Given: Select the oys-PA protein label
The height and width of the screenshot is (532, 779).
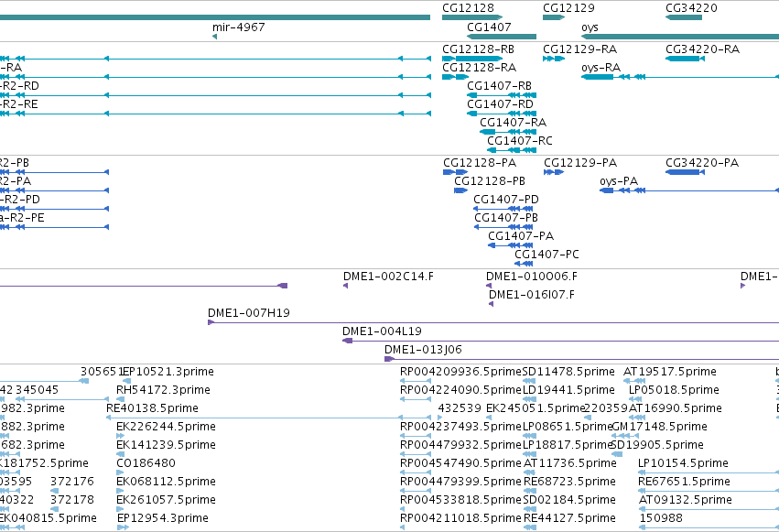Looking at the screenshot, I should [x=619, y=181].
